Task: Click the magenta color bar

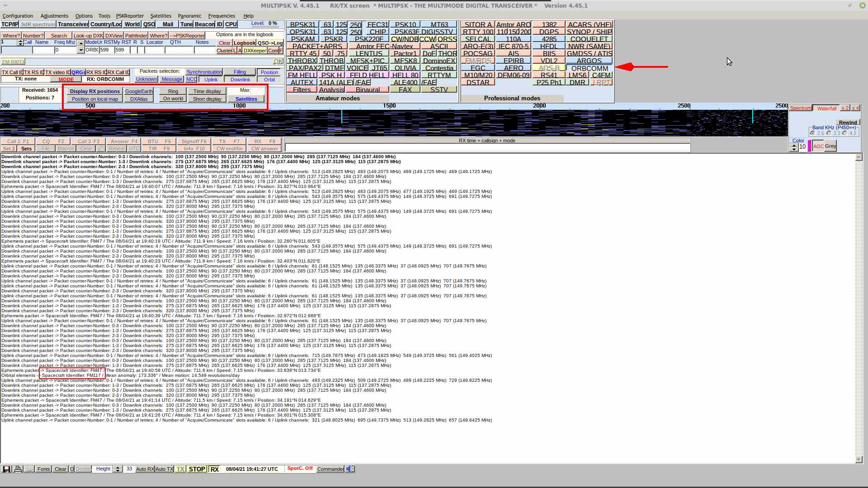Action: pos(809,146)
